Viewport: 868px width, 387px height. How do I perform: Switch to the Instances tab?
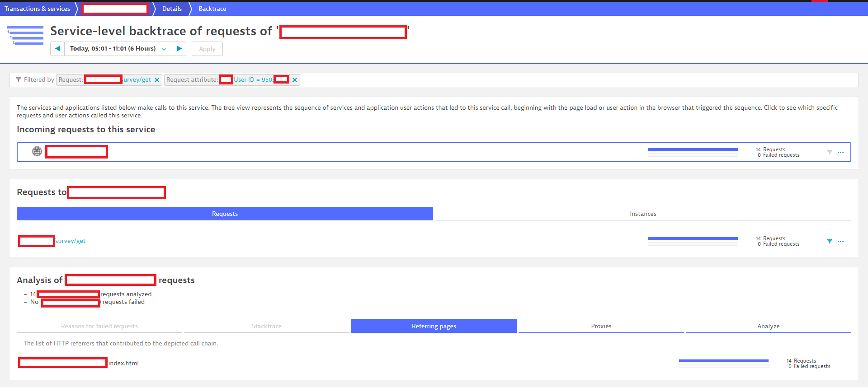642,214
